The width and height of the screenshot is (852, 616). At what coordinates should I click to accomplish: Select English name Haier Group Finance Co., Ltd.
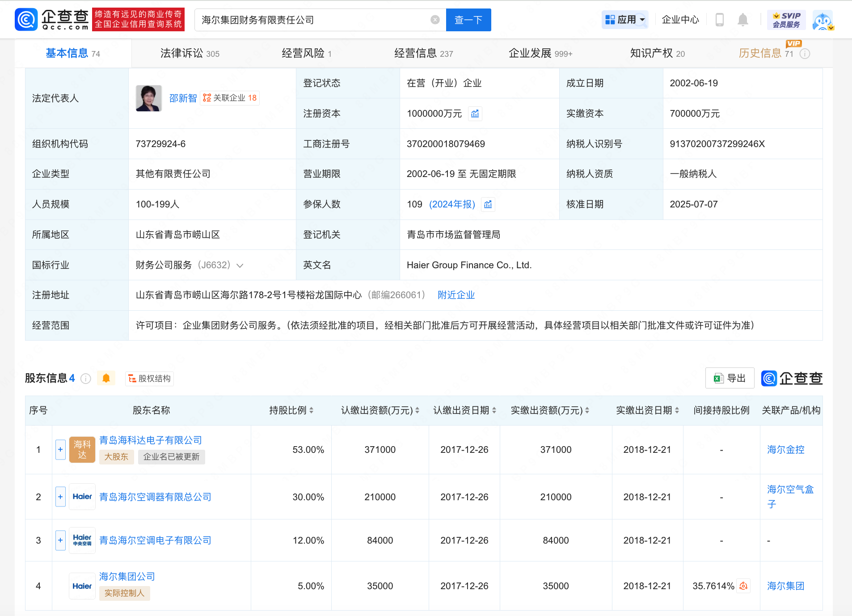pos(469,265)
